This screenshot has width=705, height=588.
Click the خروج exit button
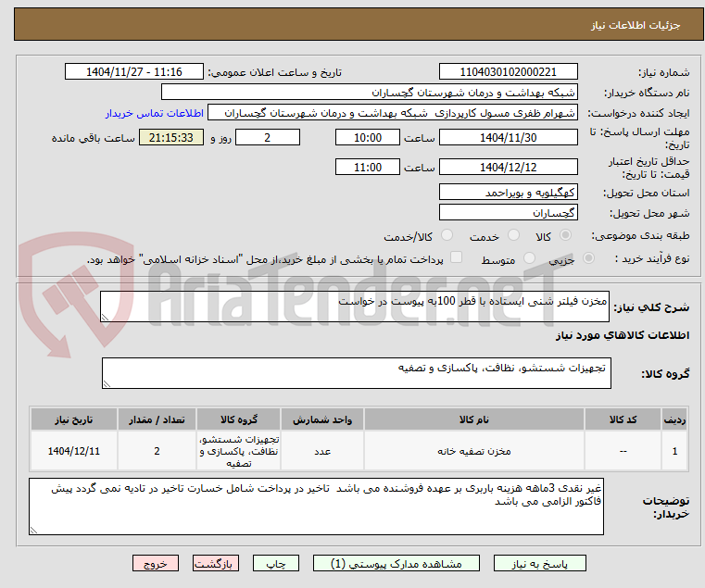click(156, 563)
